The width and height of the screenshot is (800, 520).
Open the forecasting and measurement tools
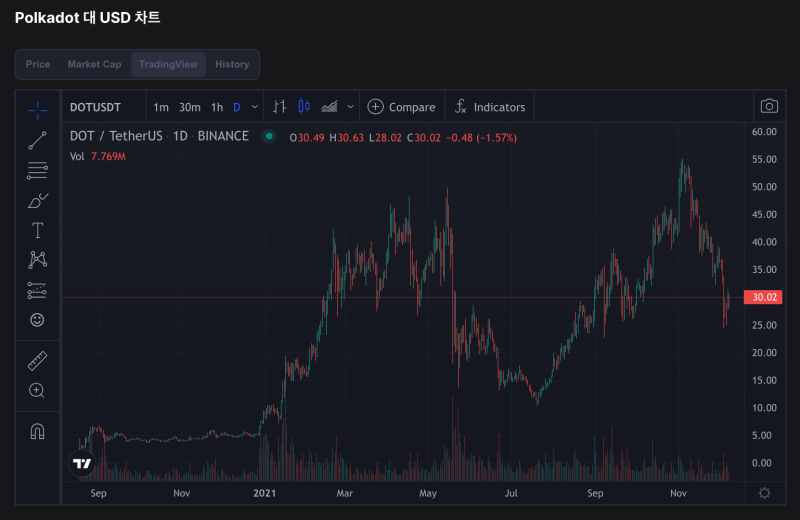point(38,290)
